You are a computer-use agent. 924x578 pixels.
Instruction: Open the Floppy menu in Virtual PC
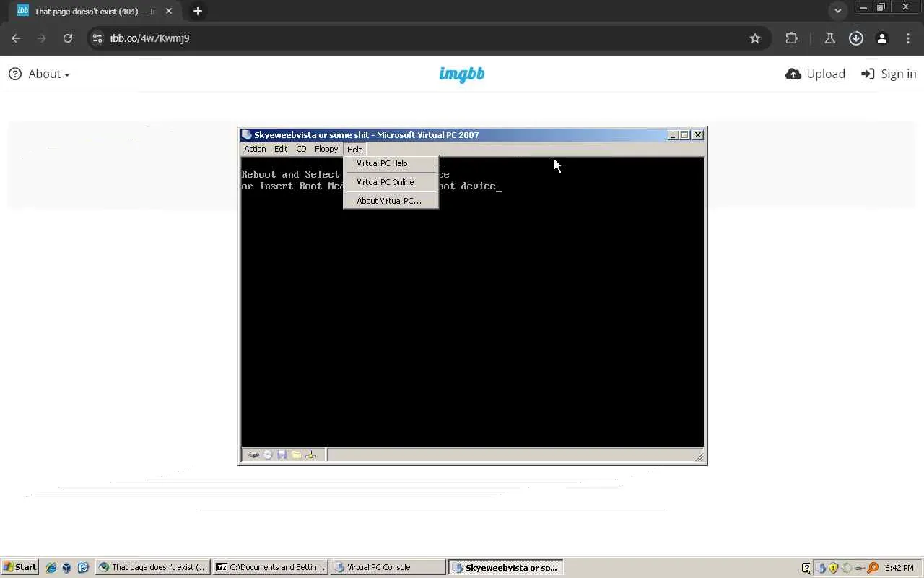point(326,149)
